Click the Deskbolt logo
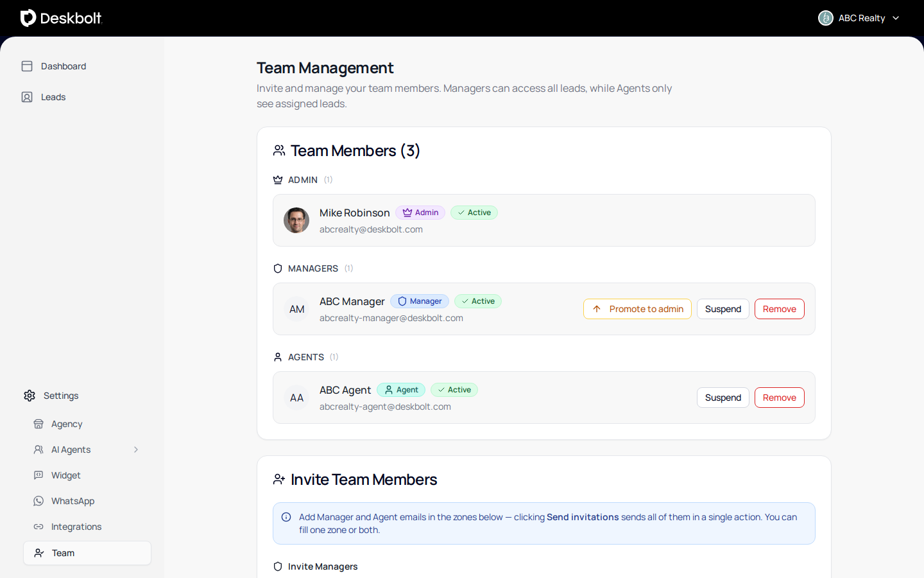Image resolution: width=924 pixels, height=578 pixels. coord(61,18)
